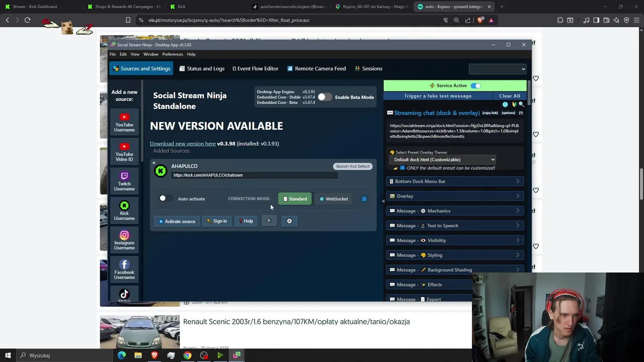Add a YouTube Video ID source
The height and width of the screenshot is (362, 644).
pyautogui.click(x=124, y=151)
